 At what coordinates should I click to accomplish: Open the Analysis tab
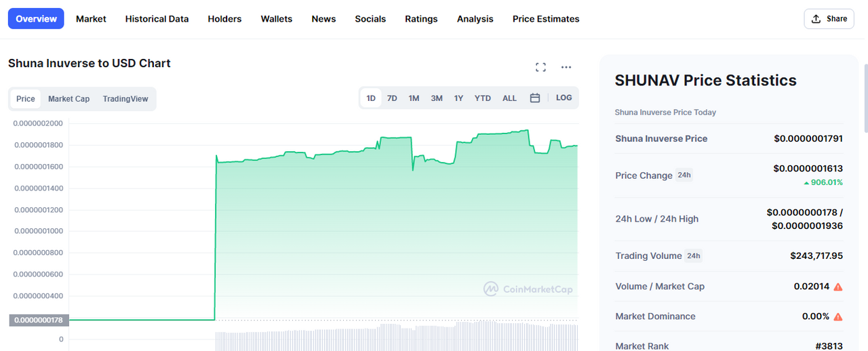click(x=475, y=19)
